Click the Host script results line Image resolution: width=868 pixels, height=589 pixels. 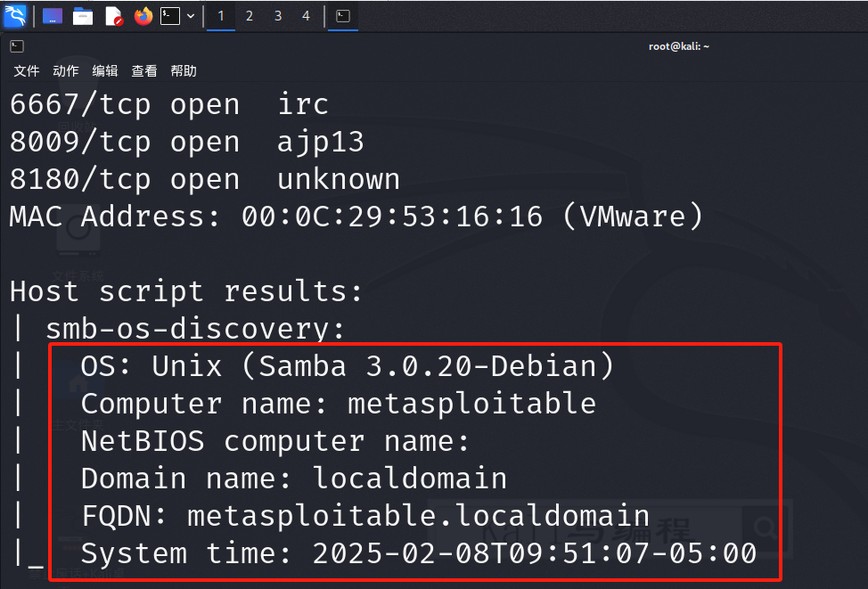point(186,291)
